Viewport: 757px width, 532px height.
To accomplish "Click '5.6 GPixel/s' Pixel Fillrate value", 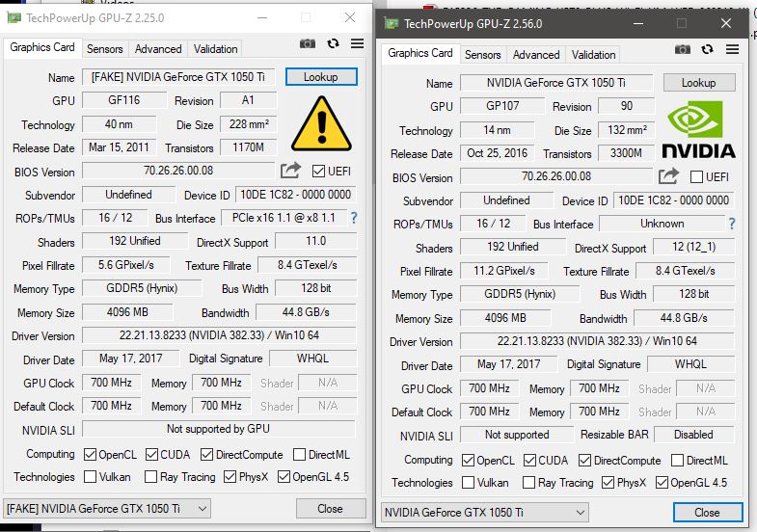I will tap(126, 265).
